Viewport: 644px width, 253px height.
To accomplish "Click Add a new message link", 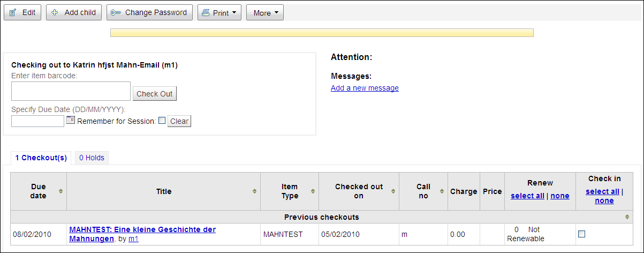I will point(365,88).
